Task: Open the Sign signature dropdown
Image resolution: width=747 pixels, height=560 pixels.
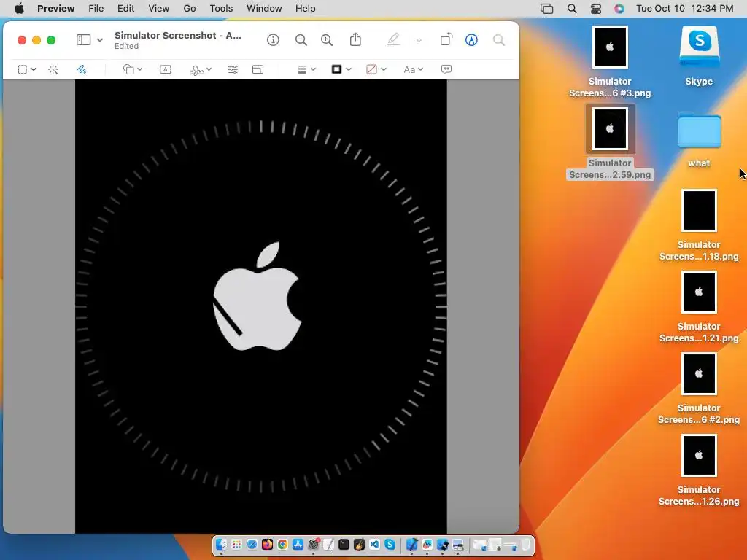Action: pyautogui.click(x=201, y=70)
